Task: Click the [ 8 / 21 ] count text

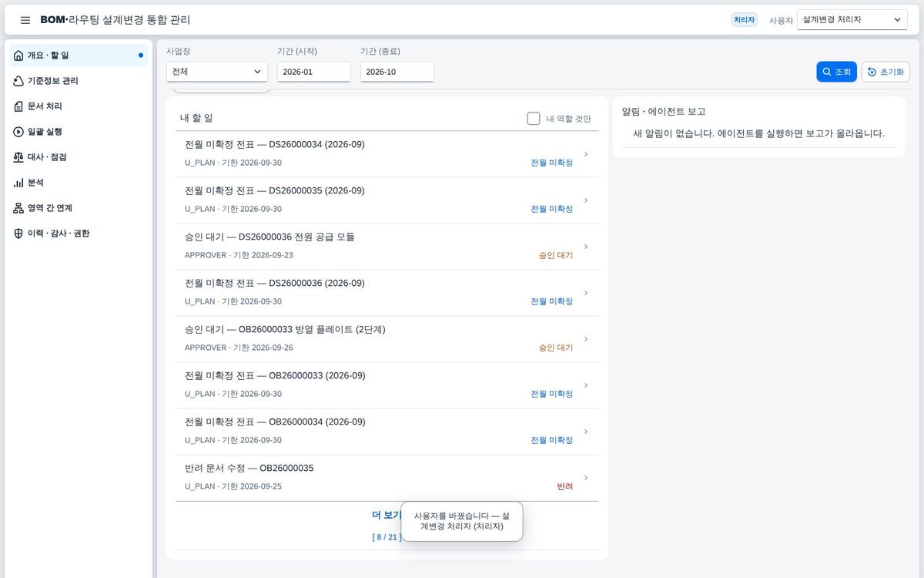Action: (387, 537)
